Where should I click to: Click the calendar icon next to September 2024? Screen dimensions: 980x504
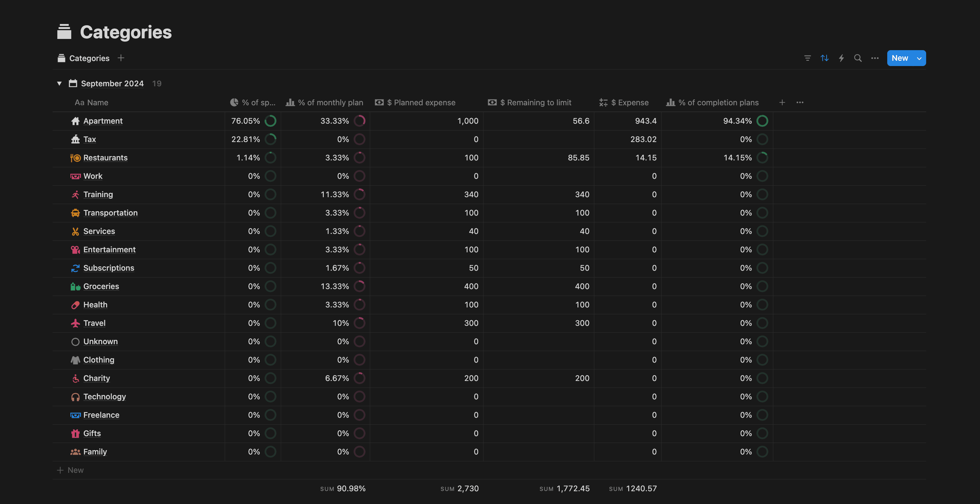pos(73,83)
